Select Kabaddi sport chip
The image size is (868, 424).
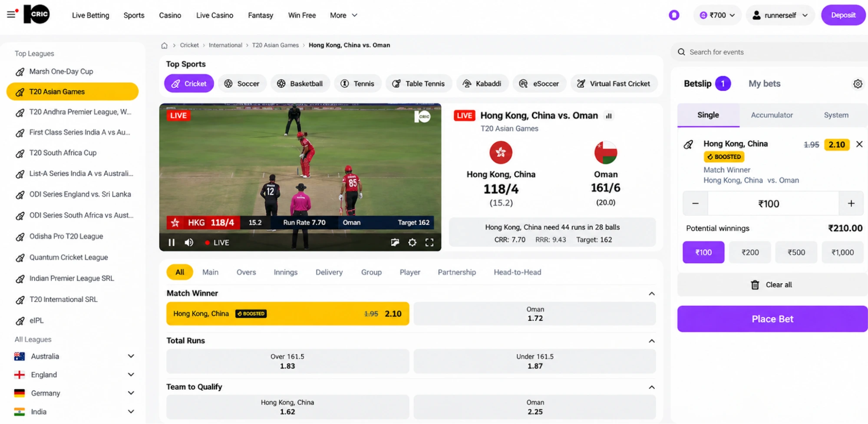[482, 83]
